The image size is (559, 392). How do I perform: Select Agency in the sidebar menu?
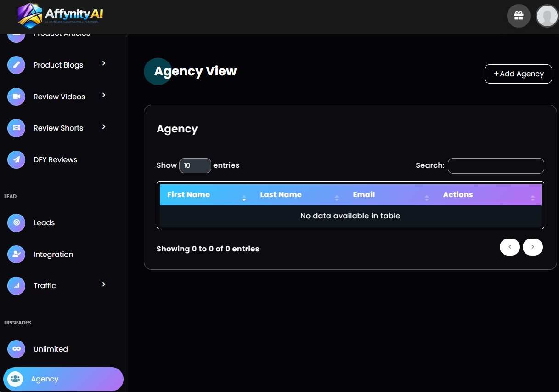click(x=45, y=379)
